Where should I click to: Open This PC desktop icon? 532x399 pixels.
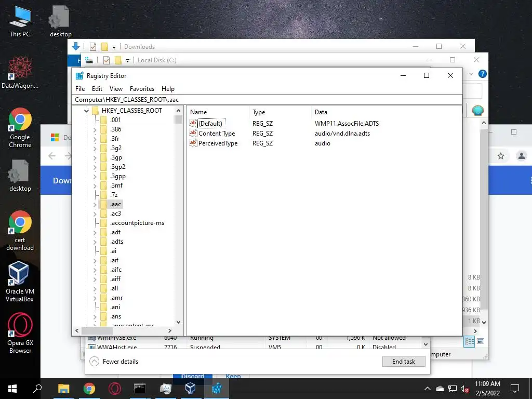[20, 21]
